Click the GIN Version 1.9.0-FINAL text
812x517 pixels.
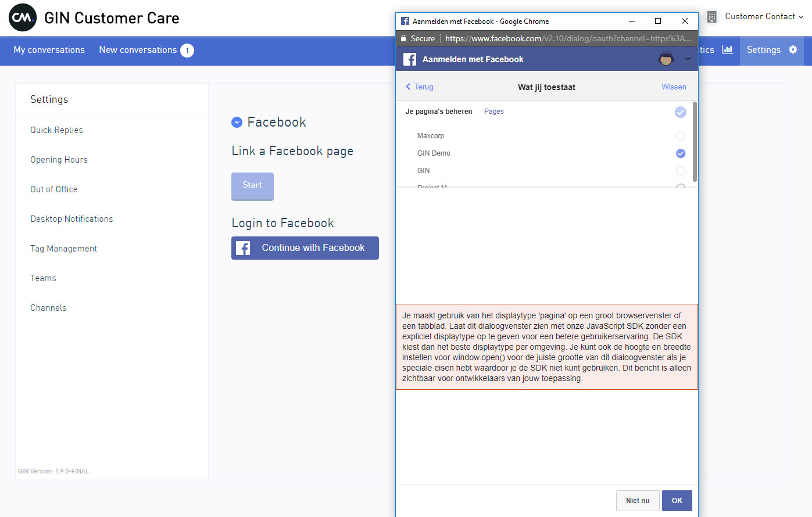(53, 471)
